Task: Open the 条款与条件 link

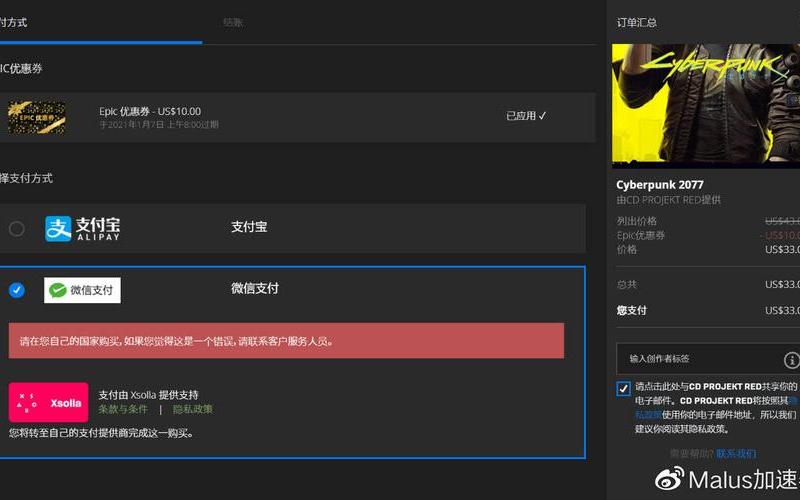Action: [123, 409]
